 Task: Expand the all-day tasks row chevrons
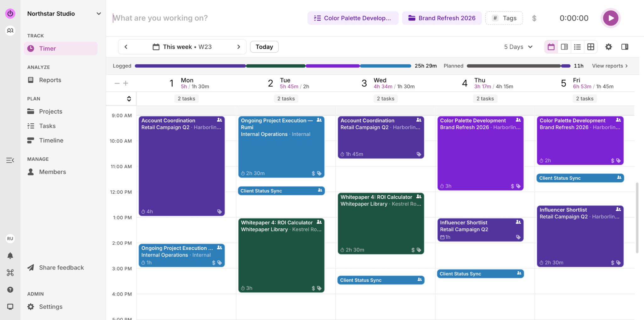[129, 99]
